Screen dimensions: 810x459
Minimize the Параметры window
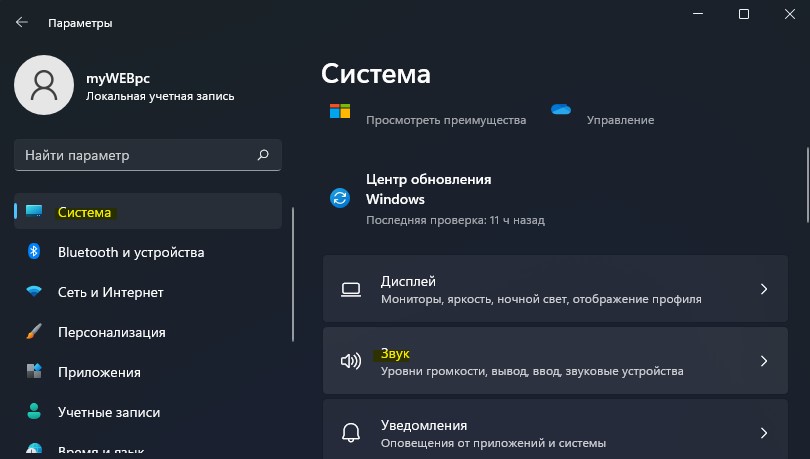pyautogui.click(x=698, y=14)
